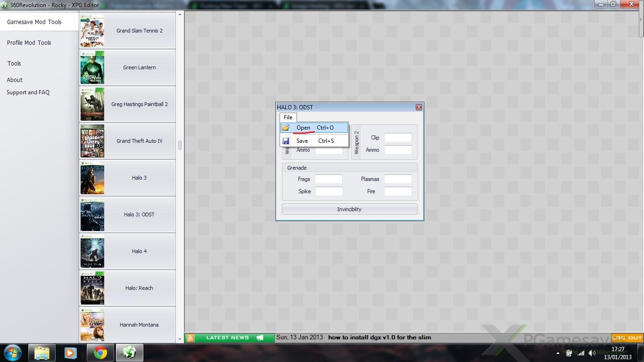
Task: Click the Save floppy disk icon
Action: (286, 141)
